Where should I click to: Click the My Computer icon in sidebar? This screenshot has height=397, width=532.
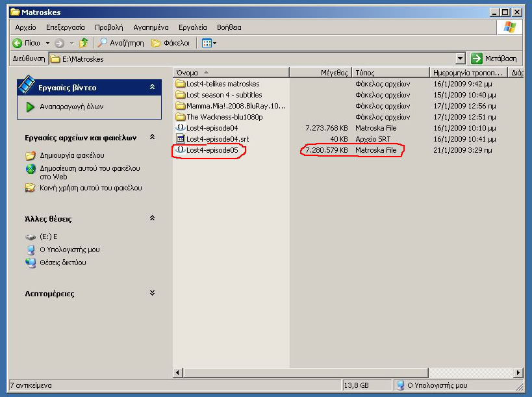tap(31, 250)
